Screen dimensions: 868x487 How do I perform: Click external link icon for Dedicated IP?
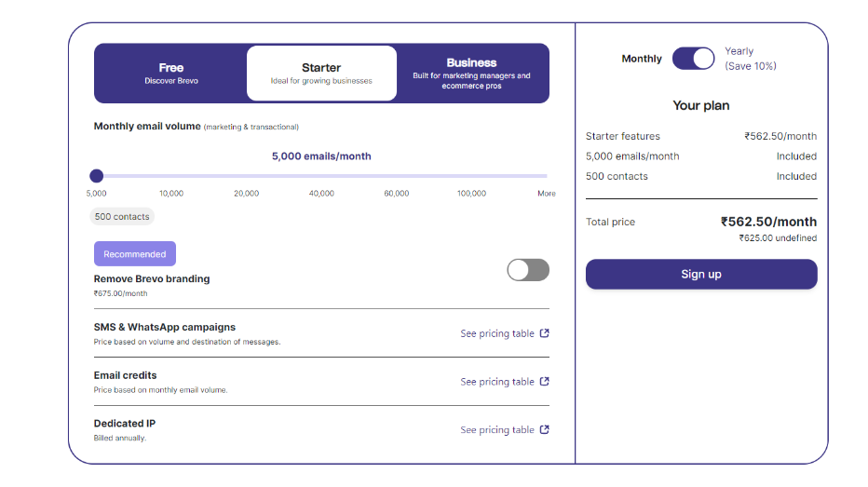pos(545,429)
